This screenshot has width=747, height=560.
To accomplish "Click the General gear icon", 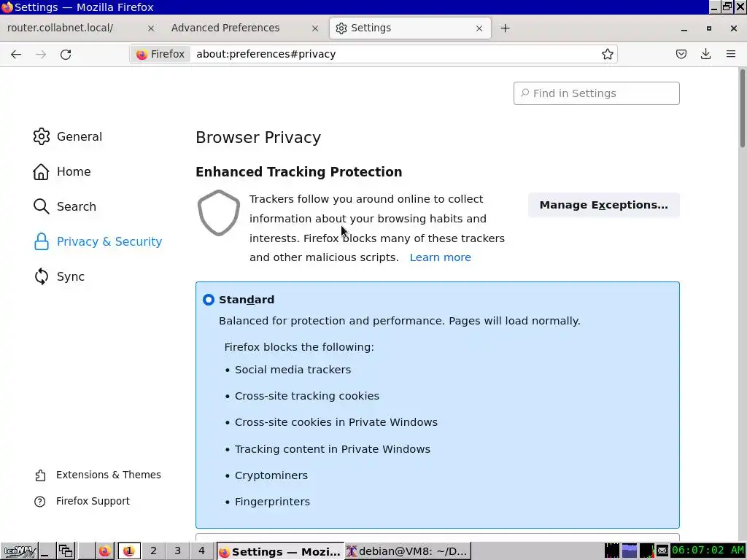I will click(x=42, y=136).
